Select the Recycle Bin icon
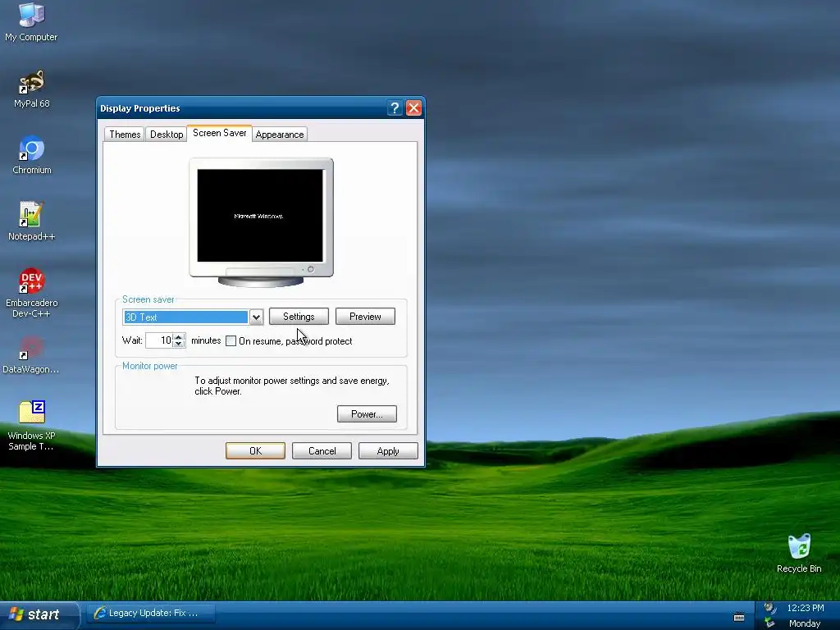Image resolution: width=840 pixels, height=630 pixels. click(x=799, y=553)
